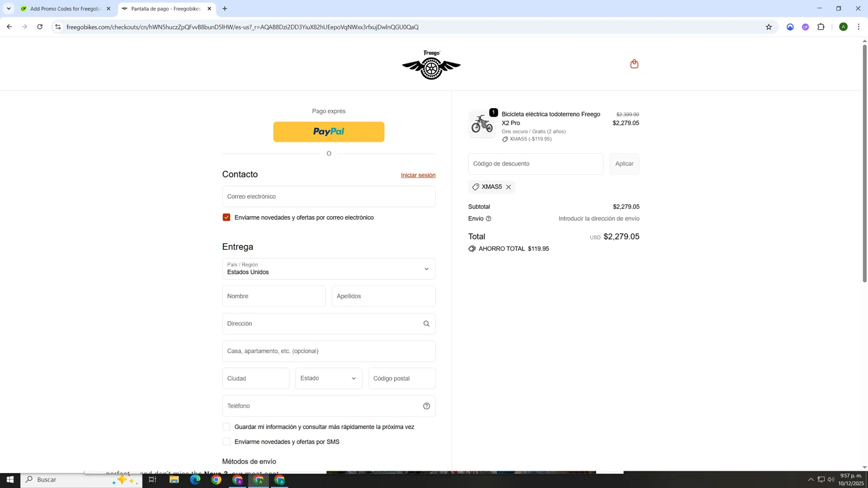Click the Bicicleta eléctrica todoterreno product name
Image resolution: width=868 pixels, height=488 pixels.
[550, 119]
